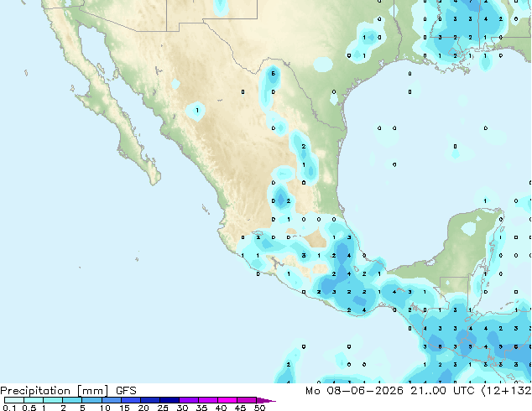Image resolution: width=532 pixels, height=411 pixels.
Task: Click the '45' legend scale label
Action: pos(240,408)
